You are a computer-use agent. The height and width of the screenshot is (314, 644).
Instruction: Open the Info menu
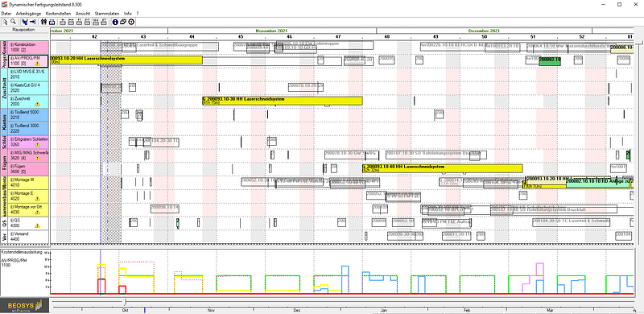(128, 14)
